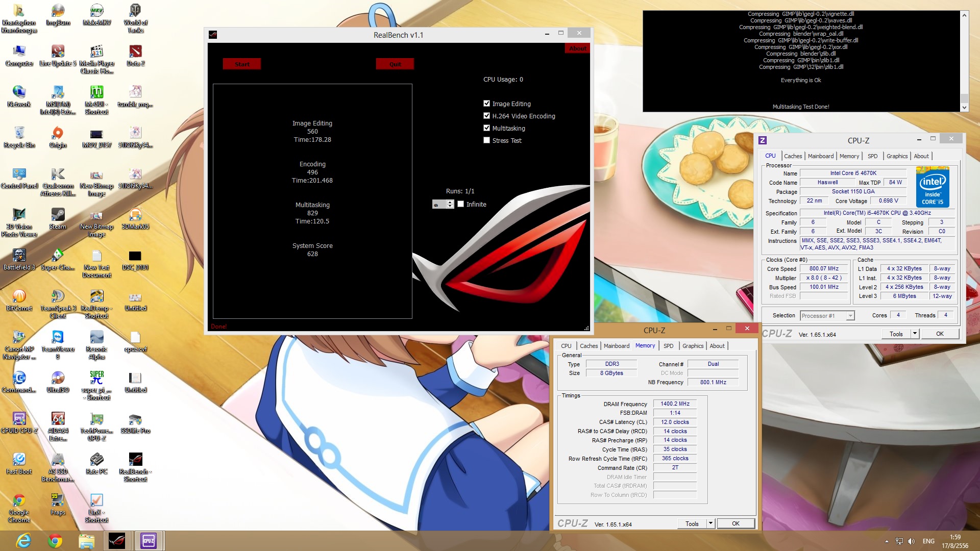980x551 pixels.
Task: Open the AIDA64 Extreme desktop icon
Action: [58, 419]
